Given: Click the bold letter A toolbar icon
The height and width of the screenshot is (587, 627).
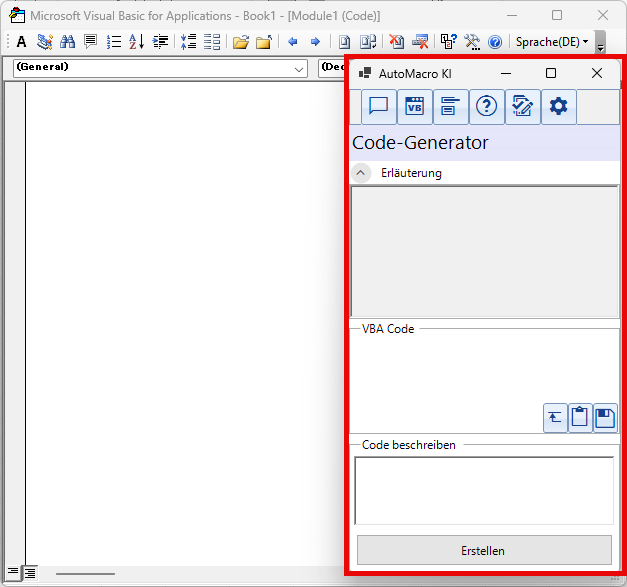Looking at the screenshot, I should click(22, 42).
